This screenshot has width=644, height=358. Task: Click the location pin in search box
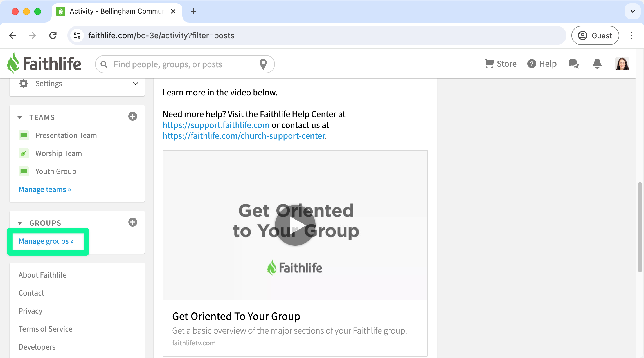click(263, 64)
